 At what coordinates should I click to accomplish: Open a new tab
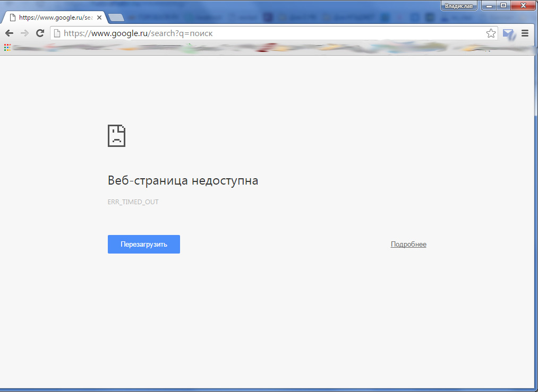click(x=116, y=18)
